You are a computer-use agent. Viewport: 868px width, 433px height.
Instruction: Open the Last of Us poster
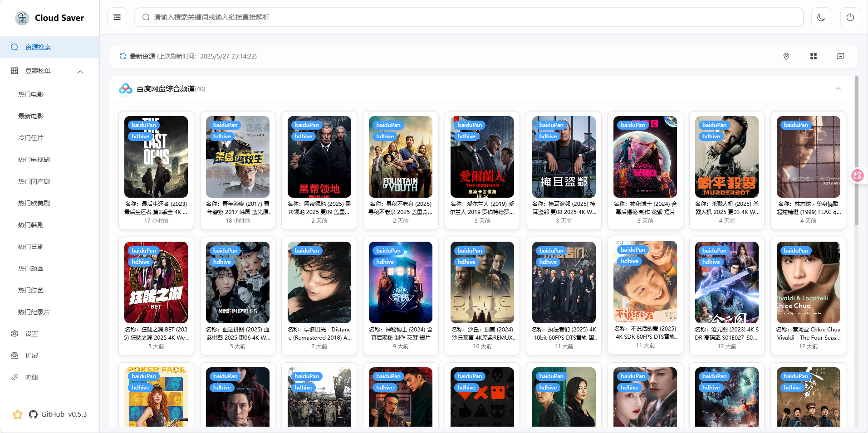coord(156,157)
